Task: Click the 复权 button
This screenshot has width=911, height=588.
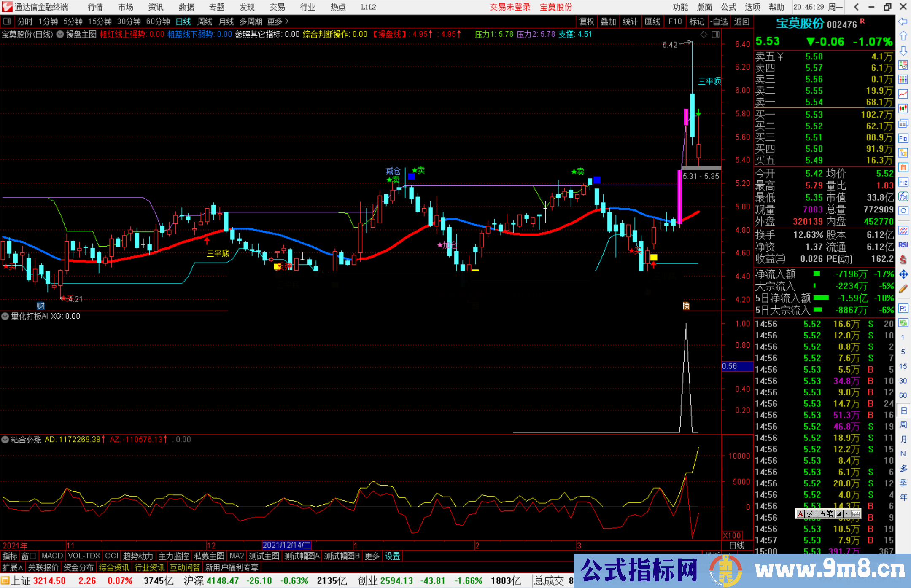Action: [x=586, y=21]
